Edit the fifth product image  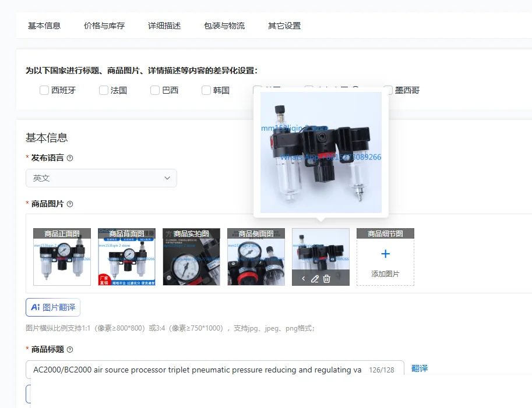point(315,279)
